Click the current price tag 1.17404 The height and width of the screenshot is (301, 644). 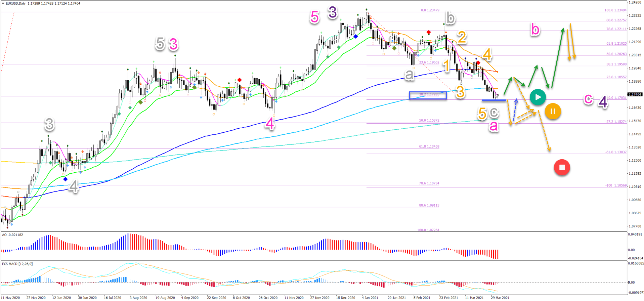pyautogui.click(x=635, y=95)
